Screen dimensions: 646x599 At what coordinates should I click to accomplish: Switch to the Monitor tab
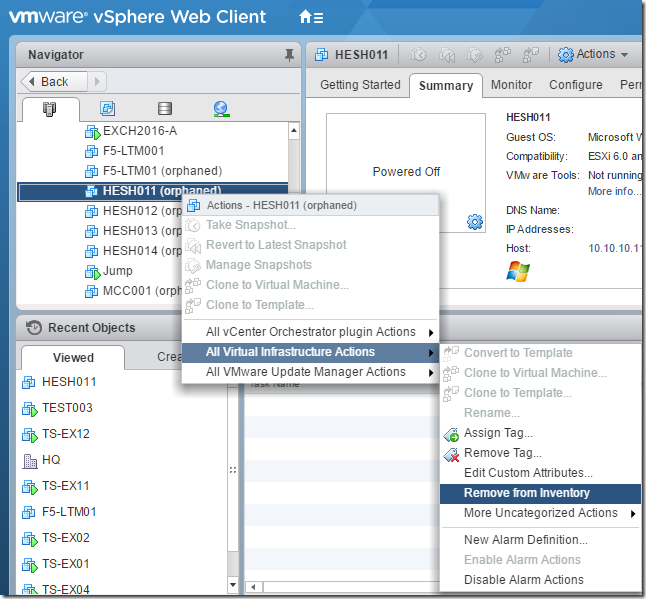[x=511, y=85]
